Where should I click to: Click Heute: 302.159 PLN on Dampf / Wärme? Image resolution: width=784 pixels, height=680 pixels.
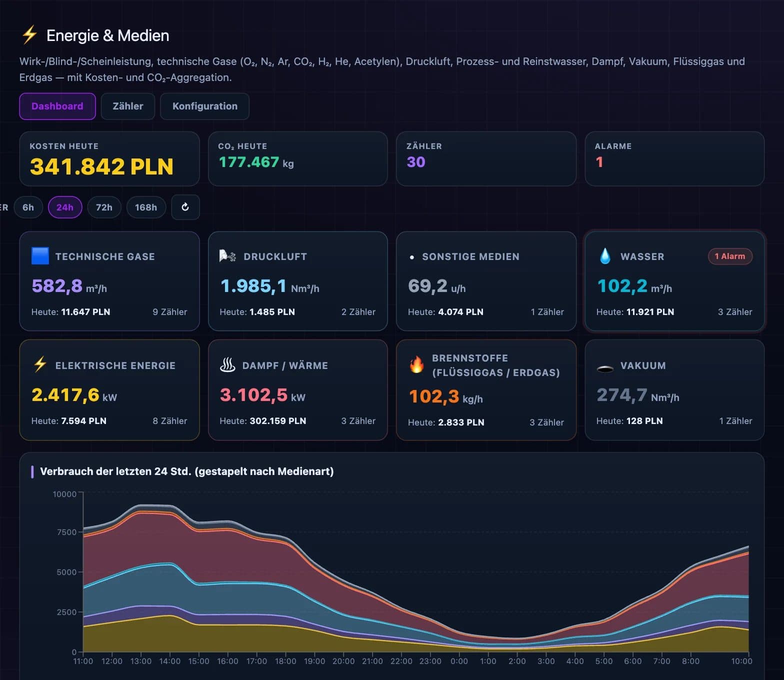click(262, 421)
